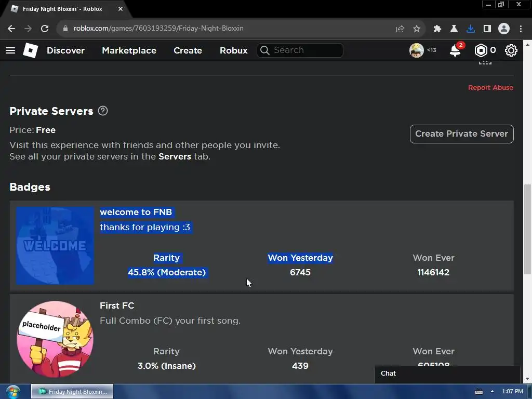Image resolution: width=532 pixels, height=399 pixels.
Task: Open the welcome to FNB badge
Action: tap(136, 212)
